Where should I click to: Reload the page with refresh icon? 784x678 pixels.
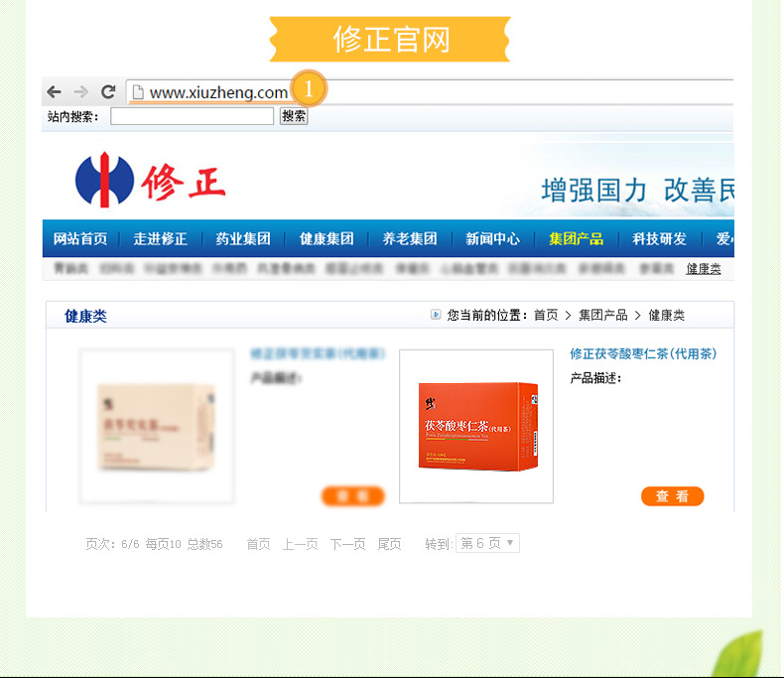pyautogui.click(x=108, y=91)
